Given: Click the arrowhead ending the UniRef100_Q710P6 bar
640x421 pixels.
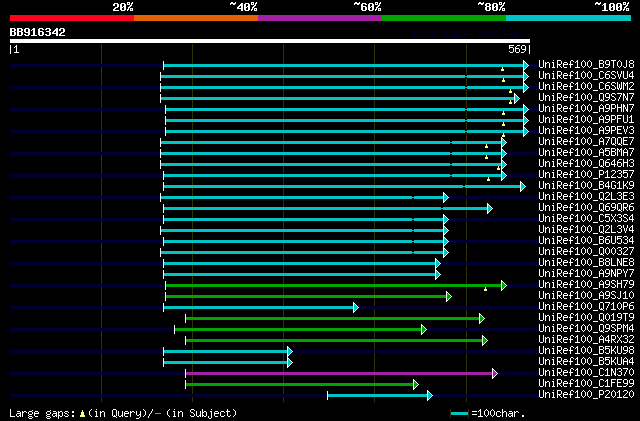Looking at the screenshot, I should tap(356, 307).
